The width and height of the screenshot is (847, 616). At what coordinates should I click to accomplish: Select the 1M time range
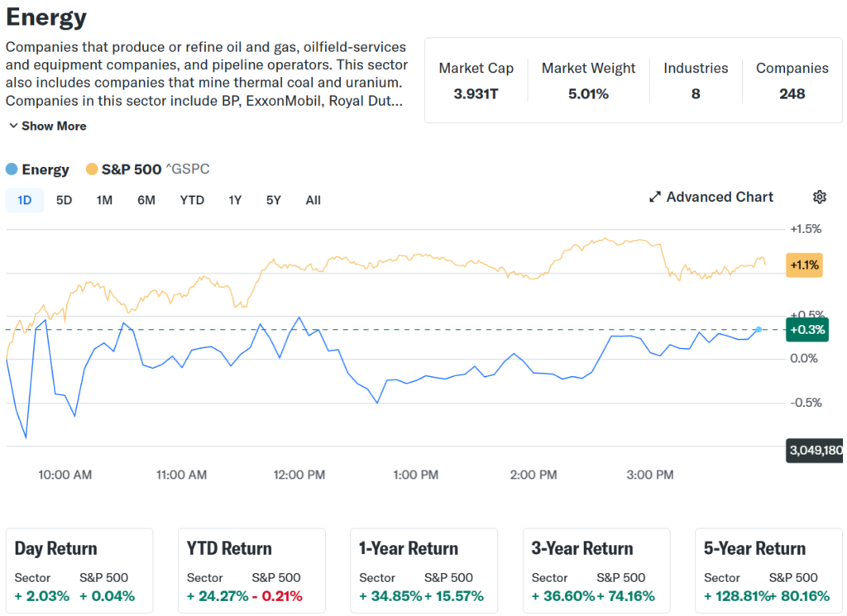tap(104, 200)
